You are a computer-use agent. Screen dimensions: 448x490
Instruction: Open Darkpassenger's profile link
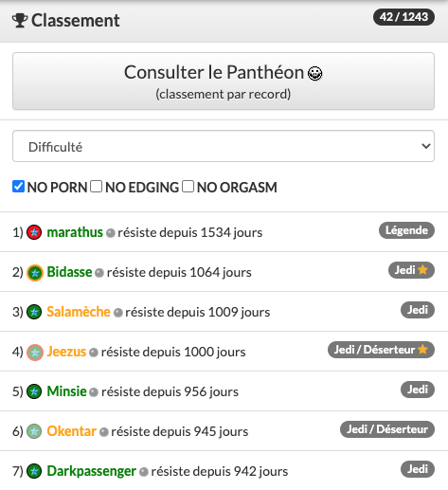(x=92, y=471)
